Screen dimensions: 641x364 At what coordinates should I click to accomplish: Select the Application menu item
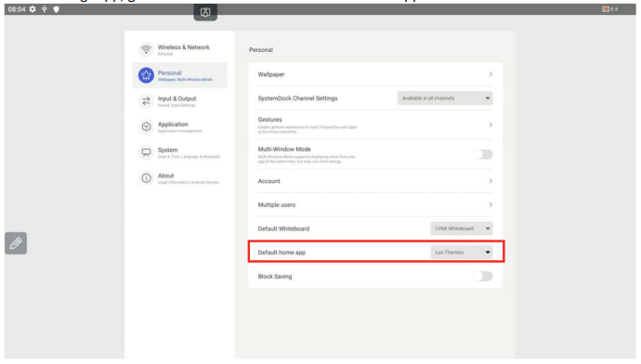(180, 126)
